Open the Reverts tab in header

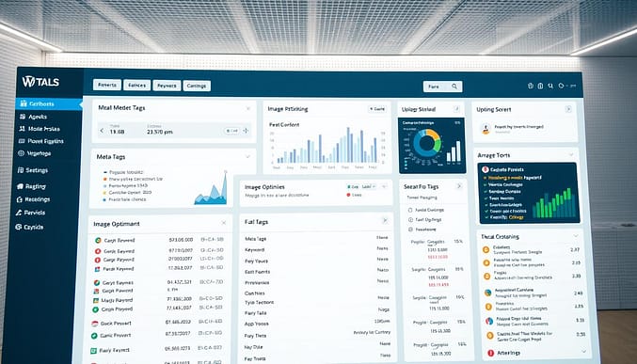tap(107, 85)
